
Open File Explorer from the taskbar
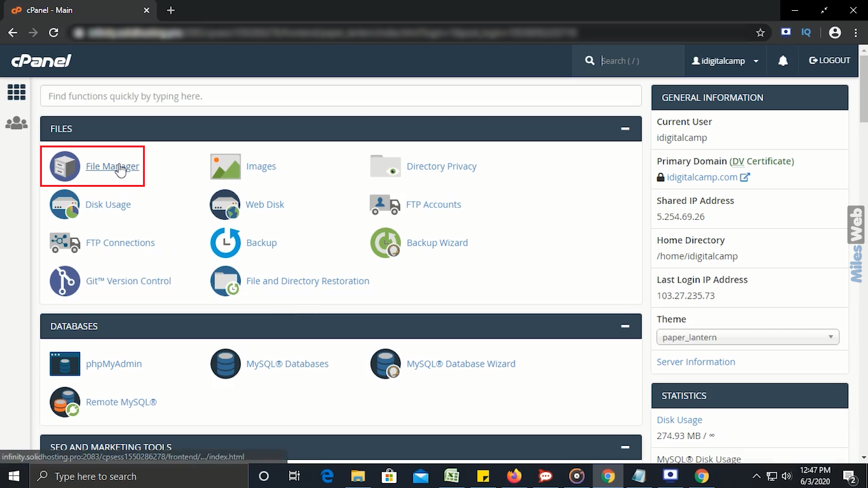[358, 476]
